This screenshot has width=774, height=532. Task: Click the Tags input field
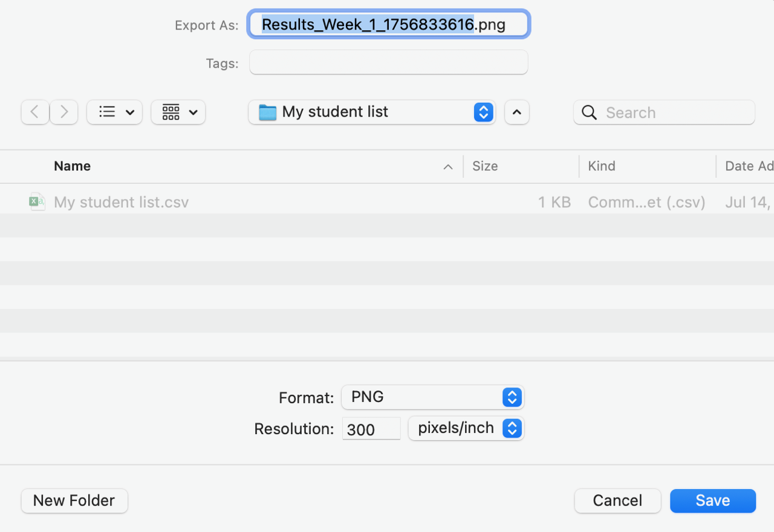[388, 62]
